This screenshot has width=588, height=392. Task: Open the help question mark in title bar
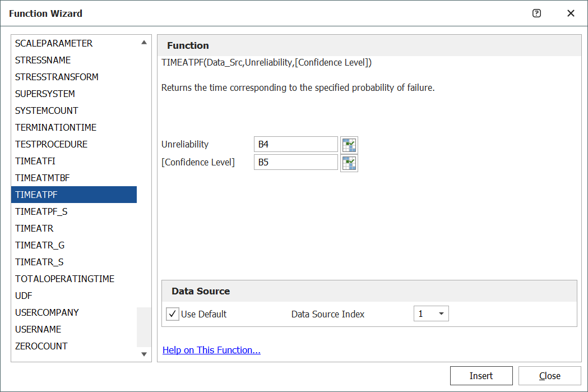click(x=536, y=13)
